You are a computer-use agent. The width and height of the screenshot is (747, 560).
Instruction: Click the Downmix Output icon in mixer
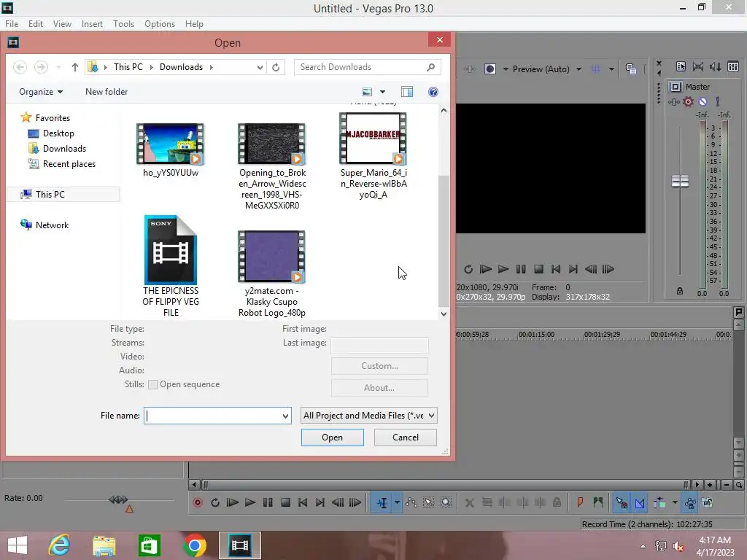pyautogui.click(x=698, y=66)
